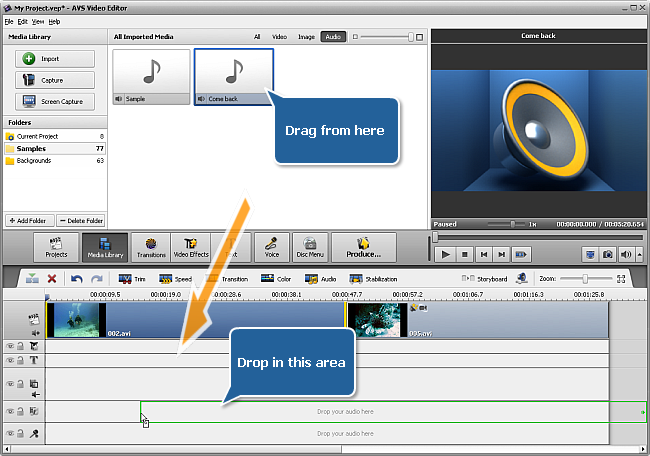Open the Voice recording section
The height and width of the screenshot is (456, 650).
pyautogui.click(x=272, y=247)
